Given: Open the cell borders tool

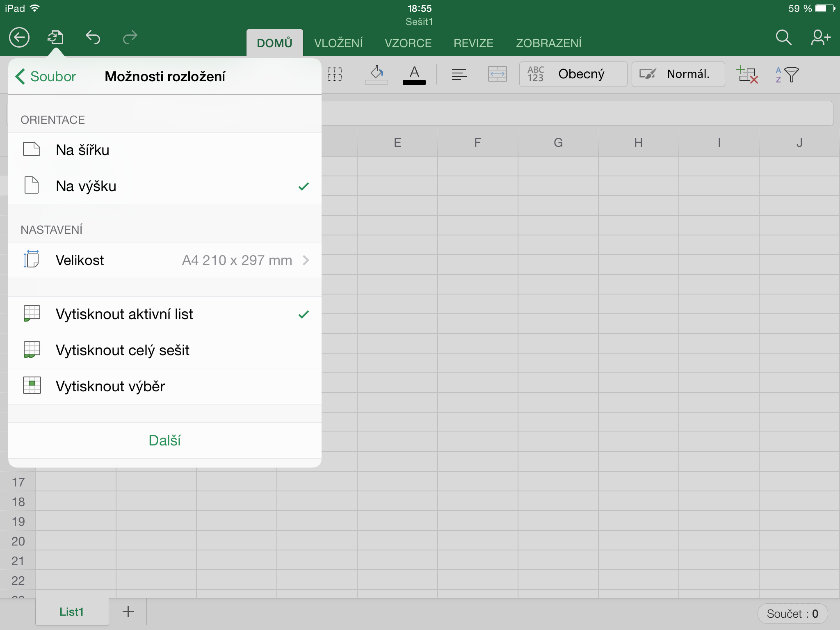Looking at the screenshot, I should [335, 74].
